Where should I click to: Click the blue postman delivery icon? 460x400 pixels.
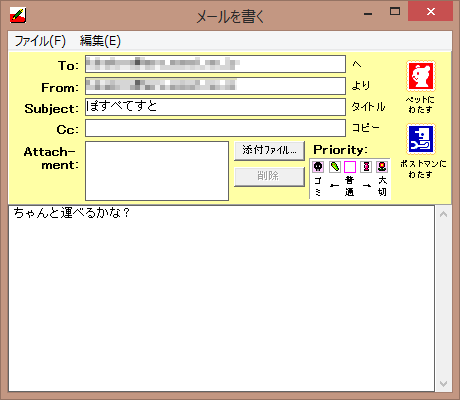point(421,139)
